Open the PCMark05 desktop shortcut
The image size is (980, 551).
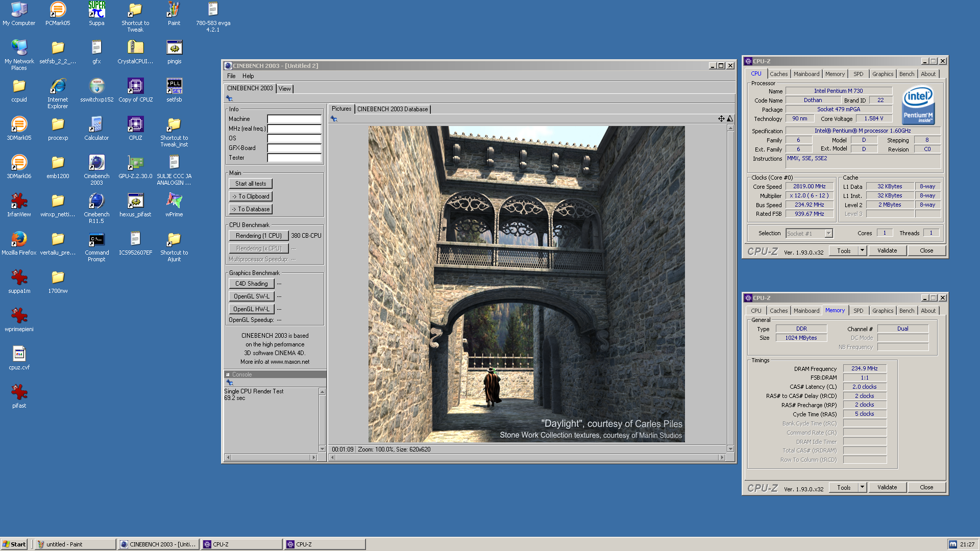click(x=58, y=14)
